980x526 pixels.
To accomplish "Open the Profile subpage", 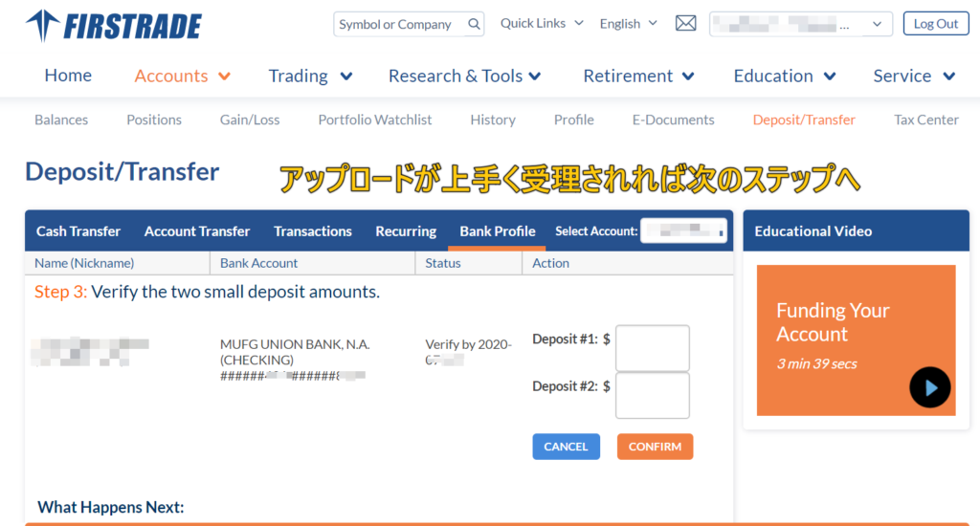I will (574, 120).
